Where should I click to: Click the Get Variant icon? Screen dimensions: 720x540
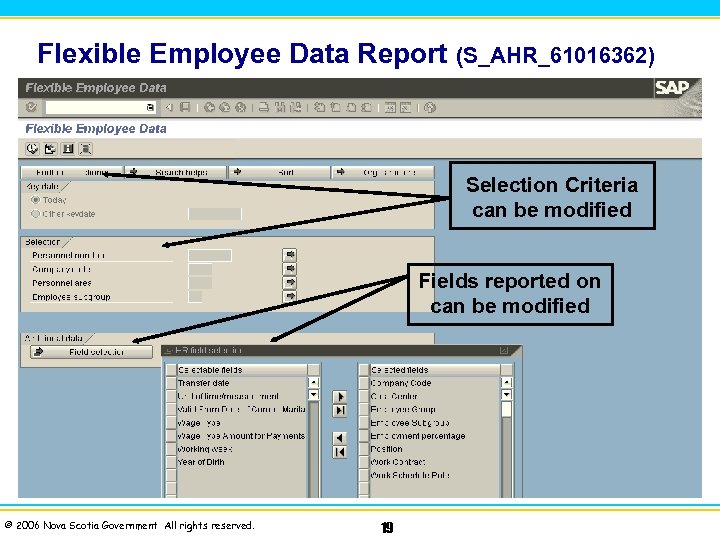pos(50,149)
